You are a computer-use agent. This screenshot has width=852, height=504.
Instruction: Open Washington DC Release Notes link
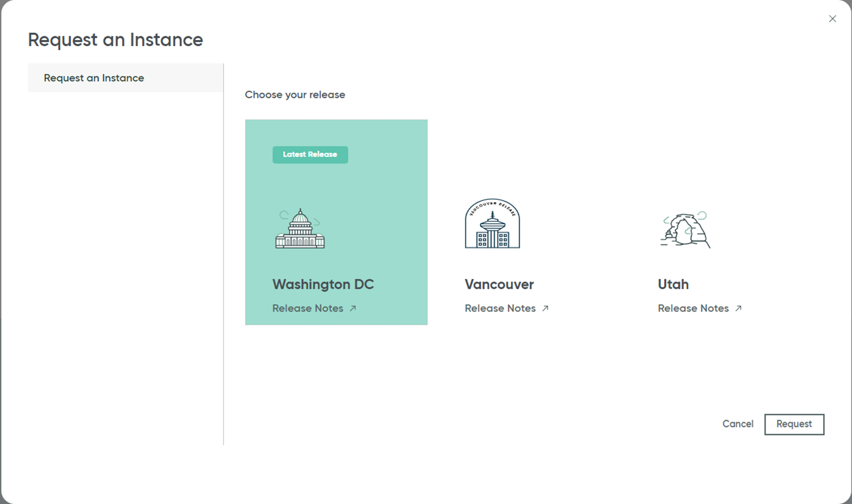[x=314, y=308]
